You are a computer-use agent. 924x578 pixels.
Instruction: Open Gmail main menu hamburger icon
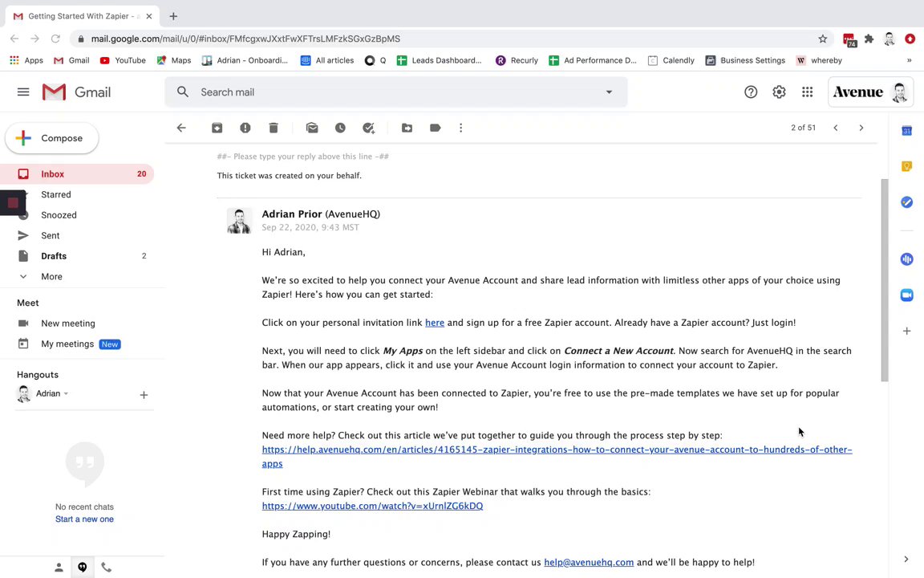23,92
